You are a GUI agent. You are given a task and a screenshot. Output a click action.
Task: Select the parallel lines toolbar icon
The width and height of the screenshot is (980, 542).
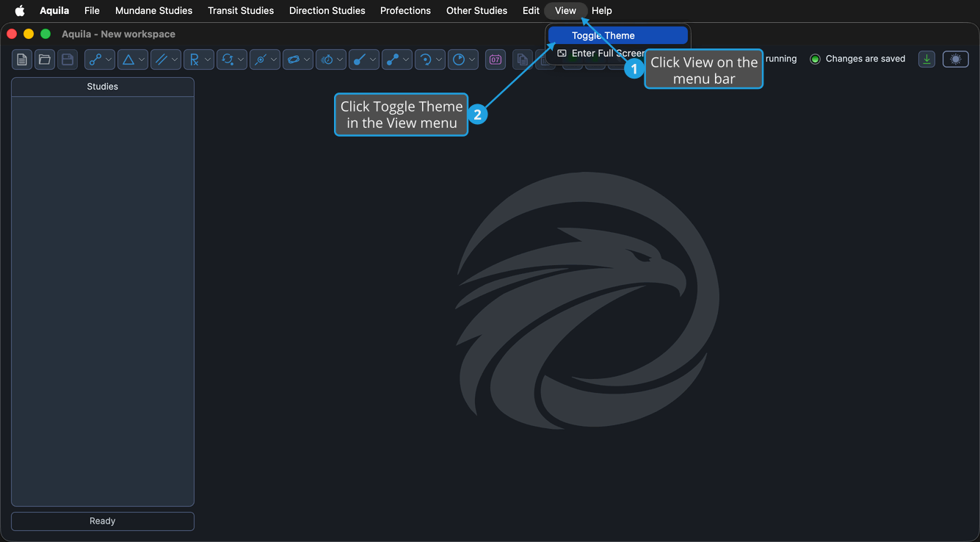pyautogui.click(x=161, y=59)
